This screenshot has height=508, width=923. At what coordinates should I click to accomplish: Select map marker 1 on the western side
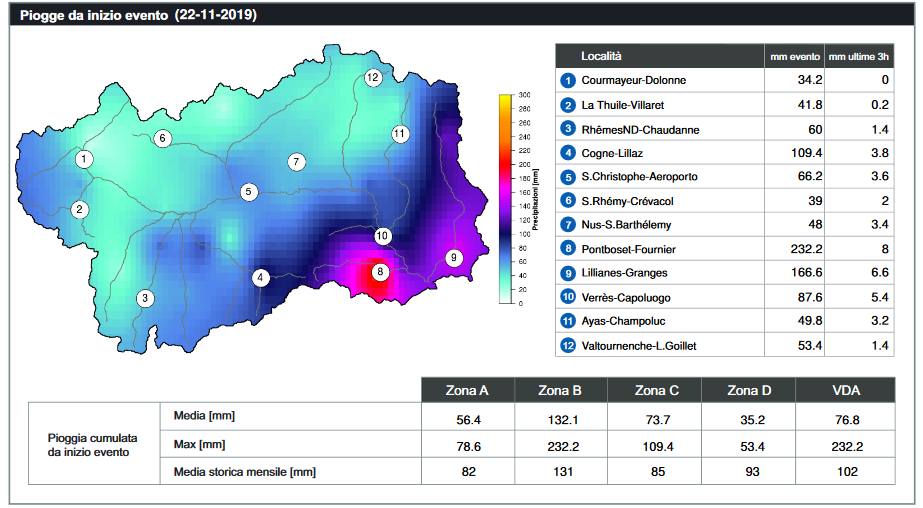85,159
